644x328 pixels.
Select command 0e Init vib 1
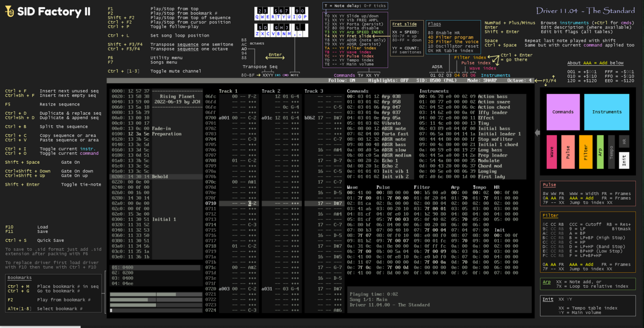pos(380,171)
